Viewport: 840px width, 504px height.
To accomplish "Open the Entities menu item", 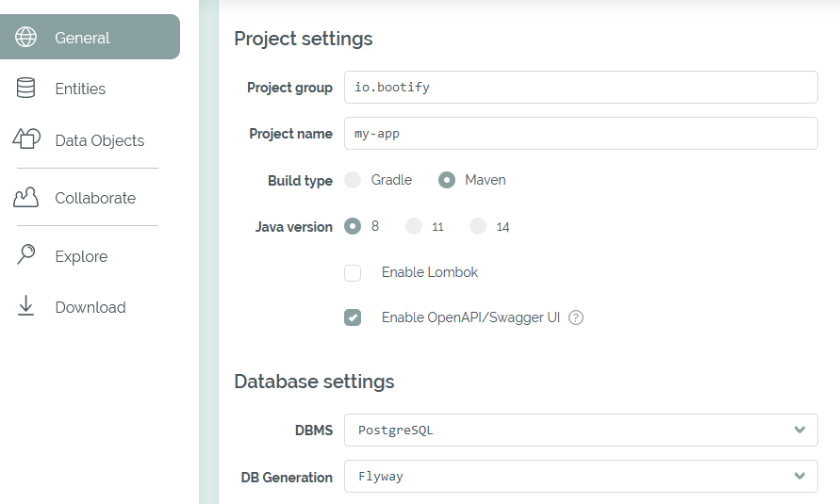I will 80,89.
